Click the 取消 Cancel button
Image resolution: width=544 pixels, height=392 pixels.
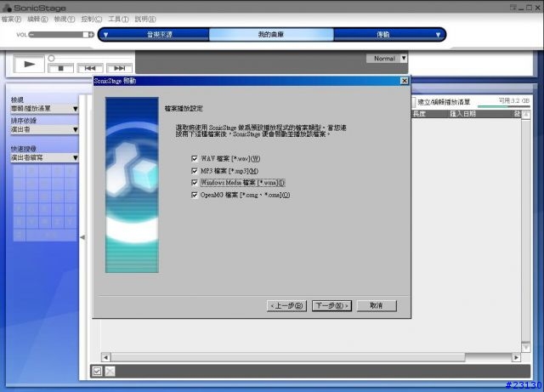pos(377,306)
